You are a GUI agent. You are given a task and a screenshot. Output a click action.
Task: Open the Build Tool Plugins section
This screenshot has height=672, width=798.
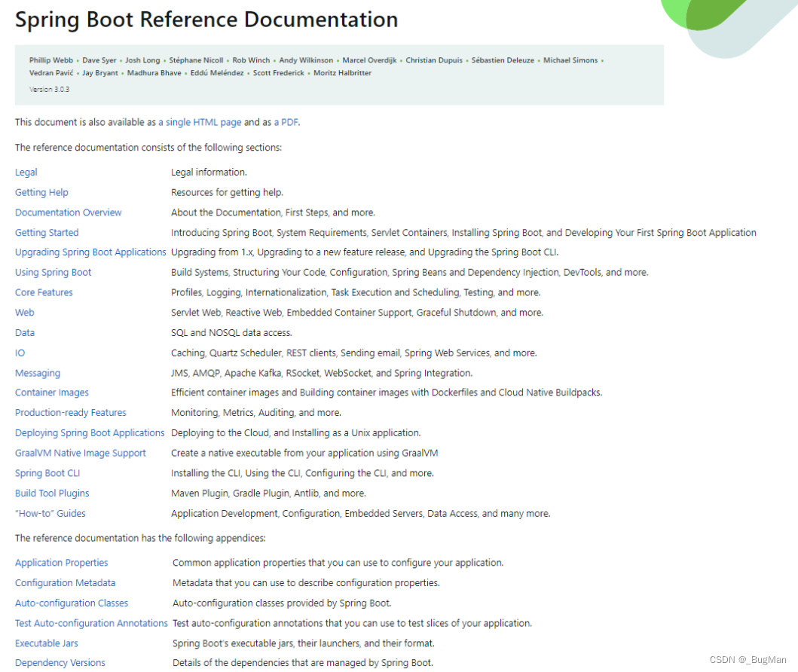(x=52, y=493)
